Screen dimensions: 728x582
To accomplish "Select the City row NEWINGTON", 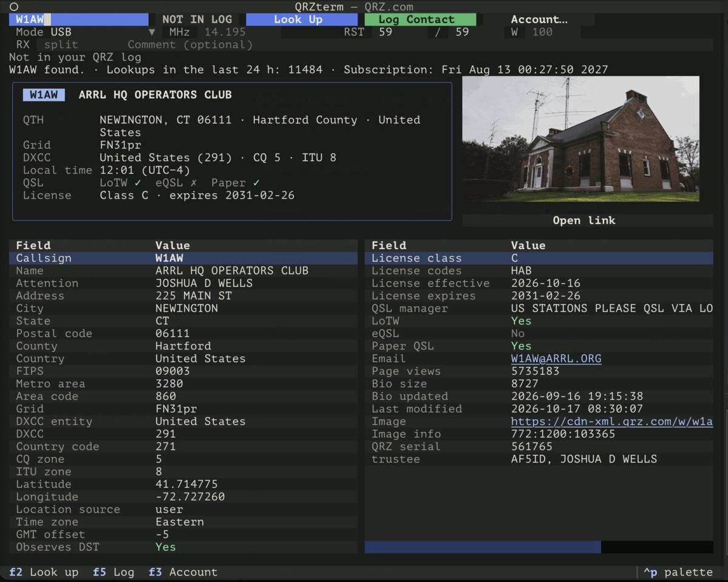I will (x=183, y=308).
